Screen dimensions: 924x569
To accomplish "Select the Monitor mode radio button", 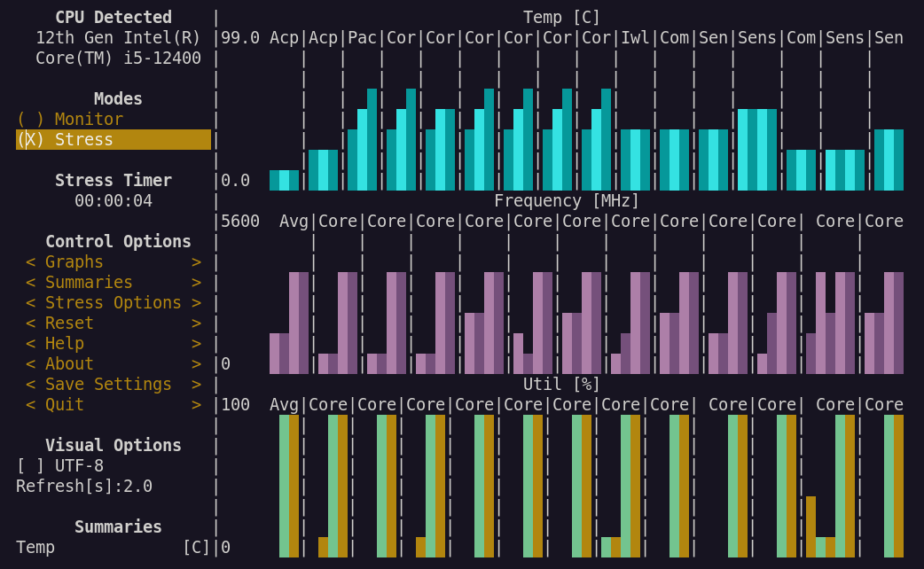I will [x=69, y=119].
